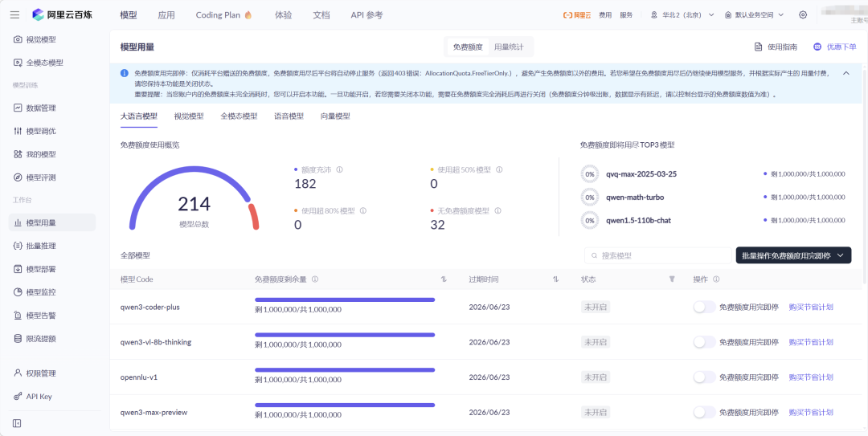868x436 pixels.
Task: Click the sort icon beside 免费额度剩余量
Action: (444, 279)
